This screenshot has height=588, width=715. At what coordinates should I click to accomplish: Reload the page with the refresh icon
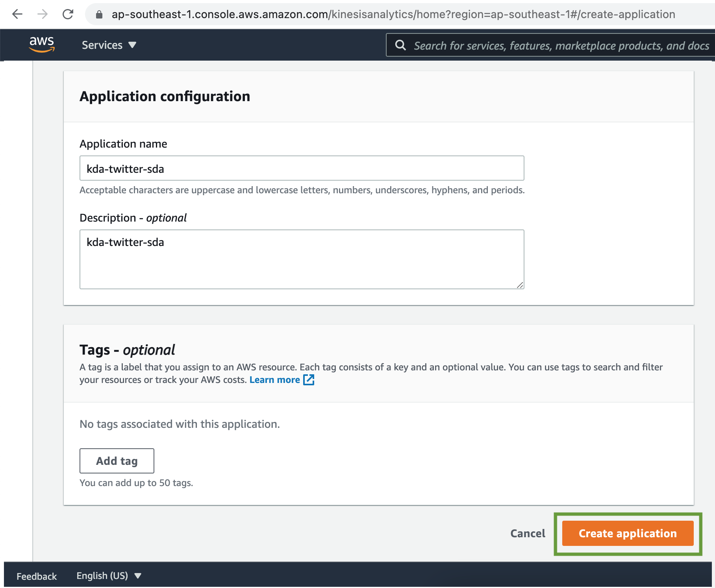(68, 14)
